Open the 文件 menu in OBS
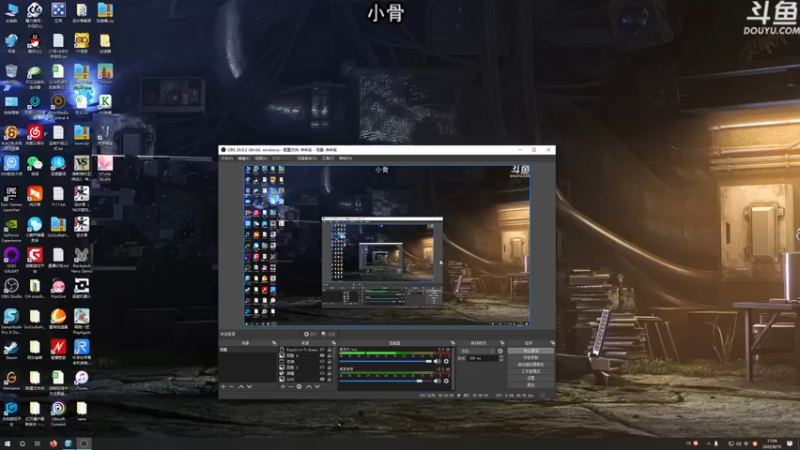The image size is (800, 450). [x=227, y=158]
